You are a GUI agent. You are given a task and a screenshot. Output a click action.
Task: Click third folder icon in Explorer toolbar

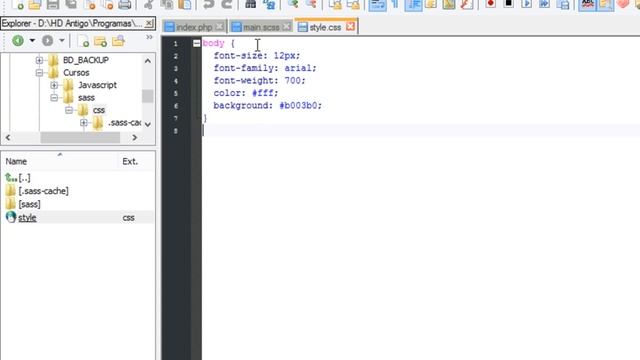118,41
